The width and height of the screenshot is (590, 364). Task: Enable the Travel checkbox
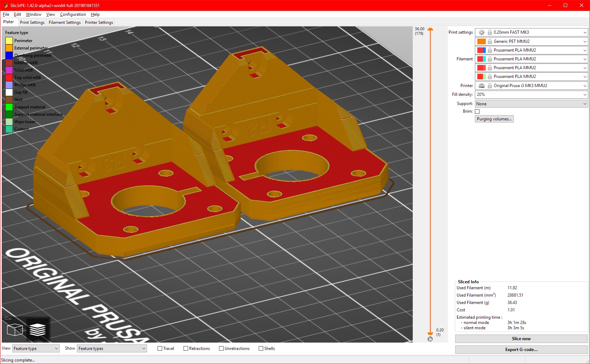click(160, 348)
